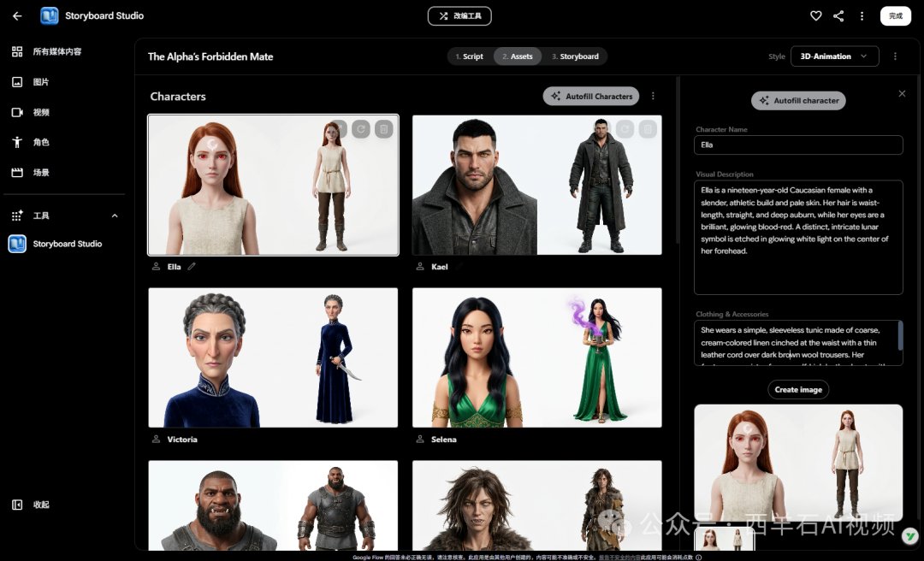This screenshot has width=924, height=561.
Task: Switch to the Script tab
Action: pos(470,56)
